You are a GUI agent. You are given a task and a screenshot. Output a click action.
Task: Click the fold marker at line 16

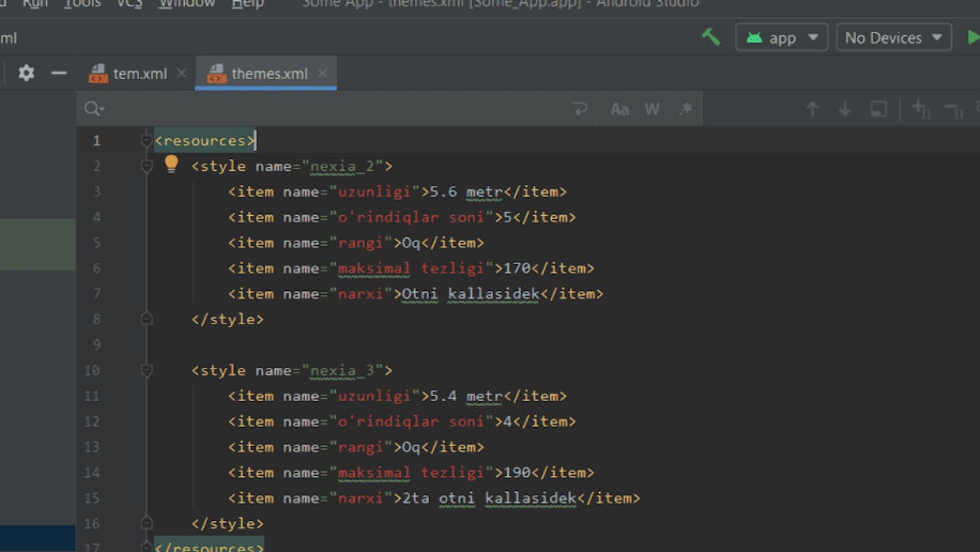(x=146, y=523)
